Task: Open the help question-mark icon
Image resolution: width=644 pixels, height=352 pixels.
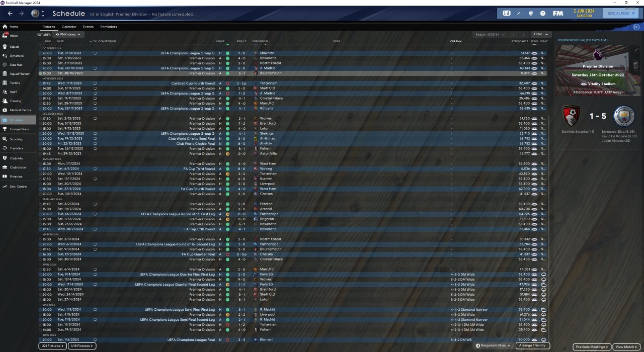Action: (543, 13)
